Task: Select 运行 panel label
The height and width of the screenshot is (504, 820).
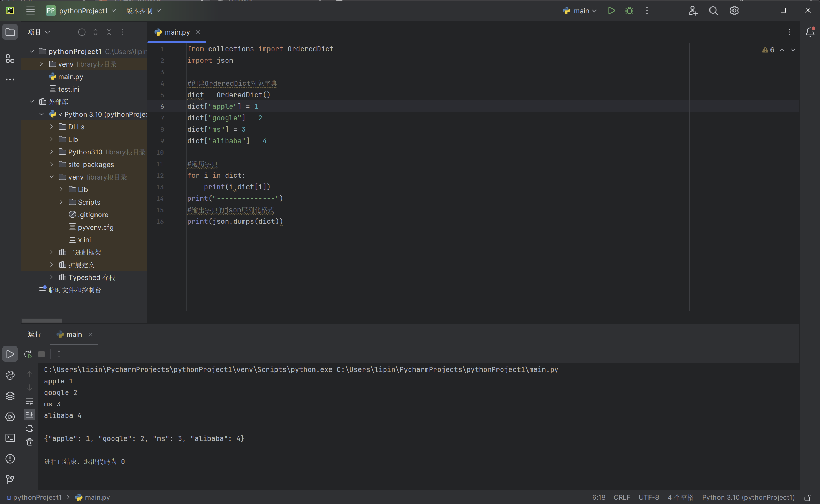Action: pos(35,335)
